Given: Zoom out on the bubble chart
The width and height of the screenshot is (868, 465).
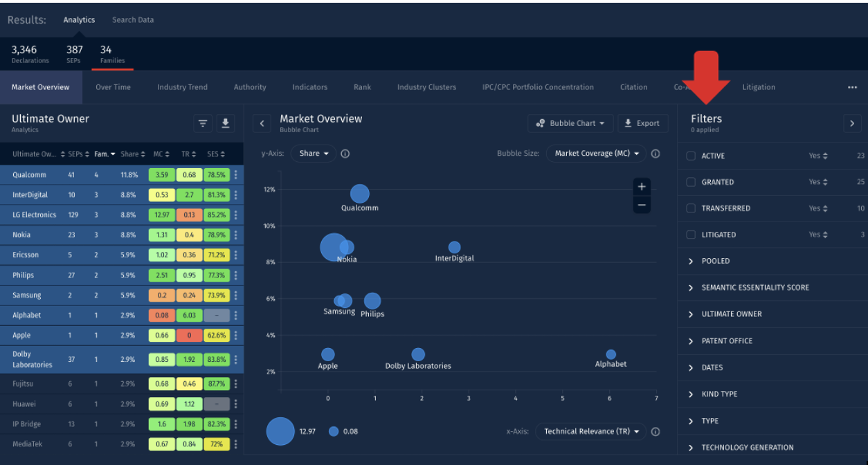Looking at the screenshot, I should (642, 205).
